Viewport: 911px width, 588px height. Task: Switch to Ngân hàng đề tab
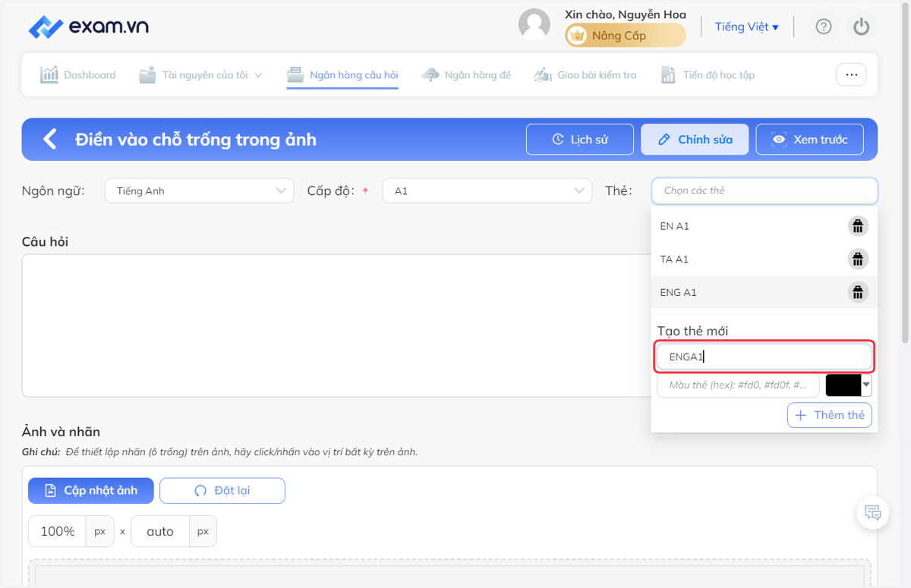pos(467,75)
